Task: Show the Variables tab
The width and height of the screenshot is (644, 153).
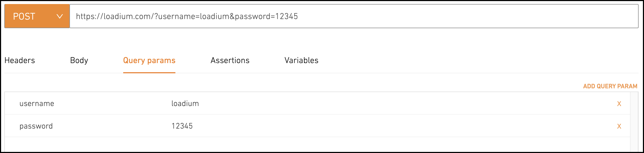Action: click(301, 60)
